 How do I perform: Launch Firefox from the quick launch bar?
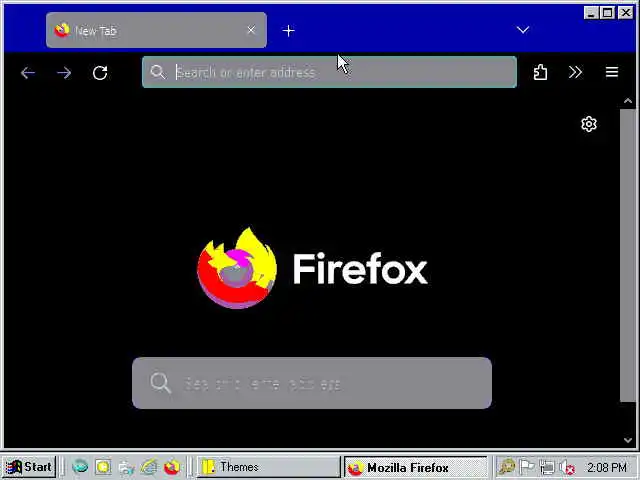pyautogui.click(x=172, y=467)
